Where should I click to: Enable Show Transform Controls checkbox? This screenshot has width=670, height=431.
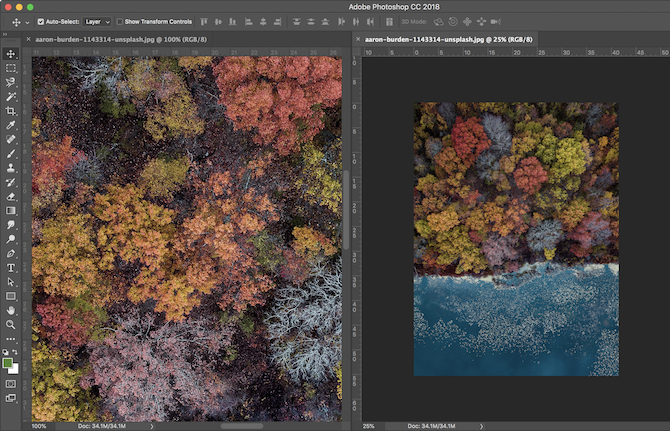[x=119, y=21]
